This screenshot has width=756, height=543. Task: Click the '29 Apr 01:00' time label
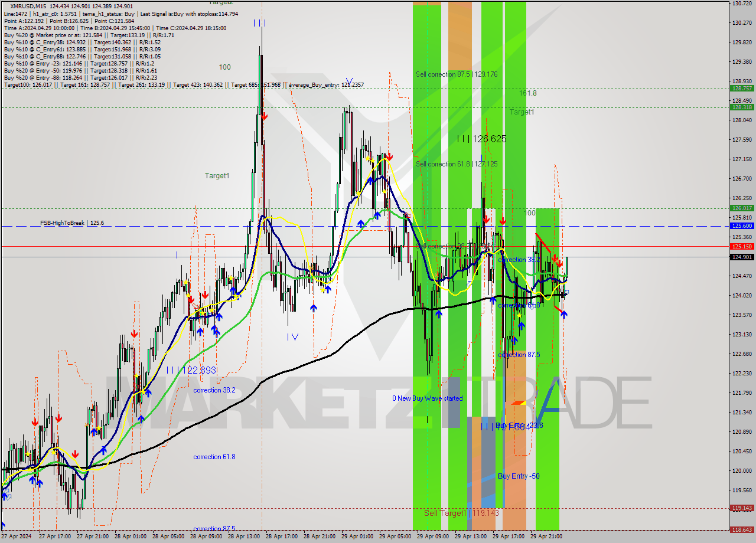coord(357,537)
